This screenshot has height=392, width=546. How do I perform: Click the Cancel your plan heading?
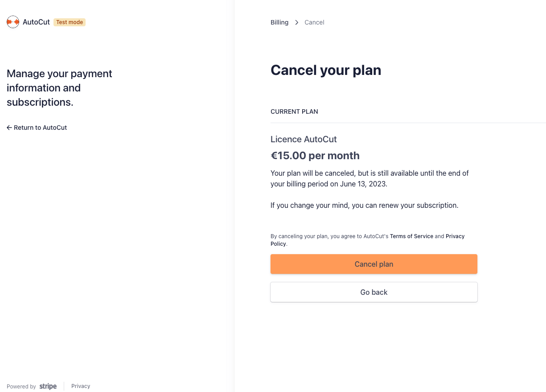point(326,70)
